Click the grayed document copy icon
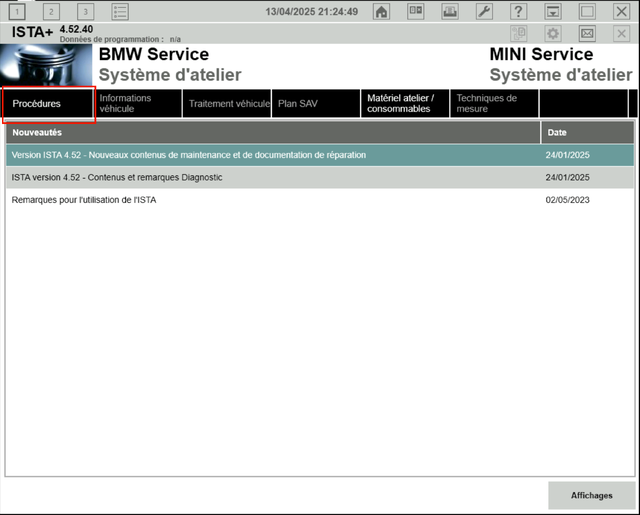Viewport: 640px width, 515px height. tap(518, 33)
